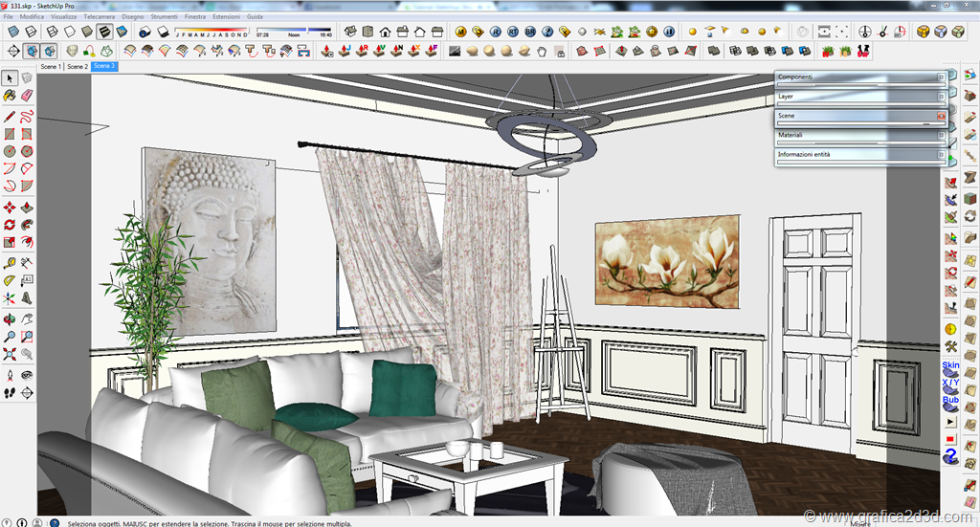Enable X-Ray face style
This screenshot has height=527, width=980.
coord(11,32)
